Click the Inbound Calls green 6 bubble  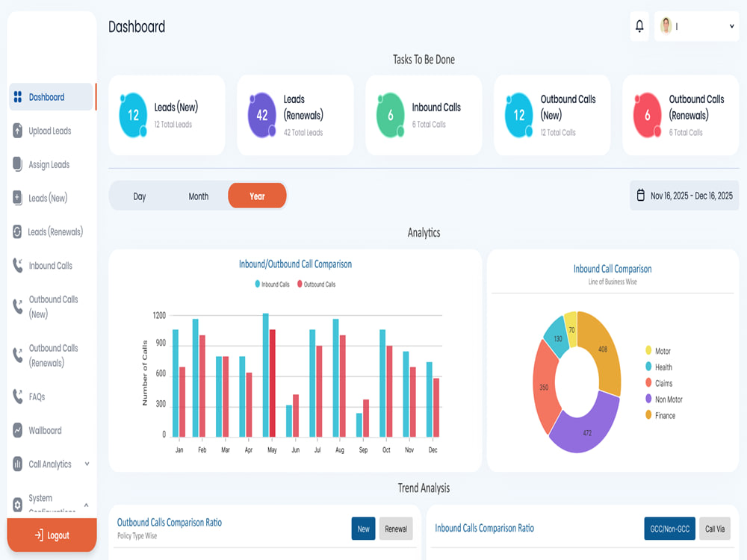[x=390, y=115]
